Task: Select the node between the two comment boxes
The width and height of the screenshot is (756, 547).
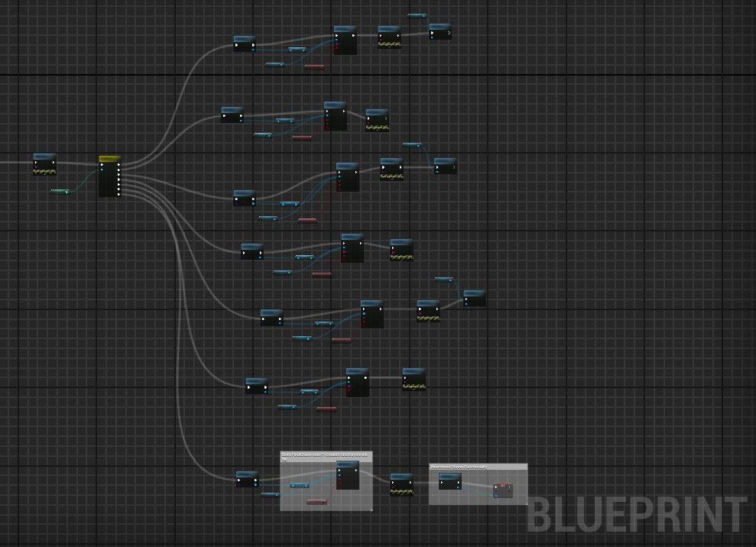Action: (401, 484)
